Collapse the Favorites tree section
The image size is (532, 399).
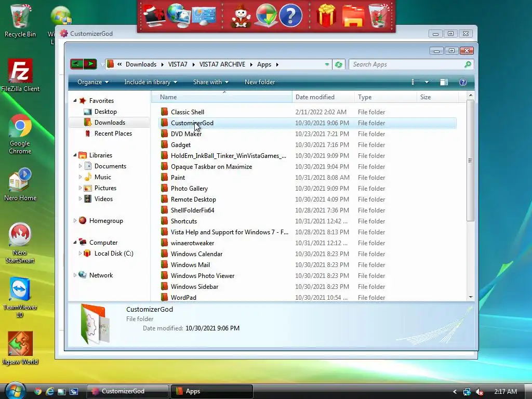(x=75, y=100)
